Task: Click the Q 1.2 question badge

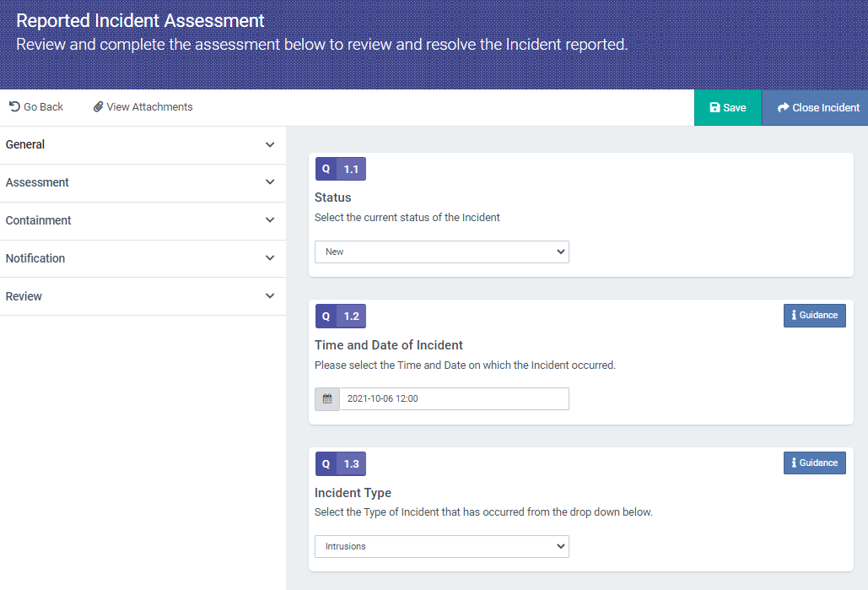Action: click(x=341, y=316)
